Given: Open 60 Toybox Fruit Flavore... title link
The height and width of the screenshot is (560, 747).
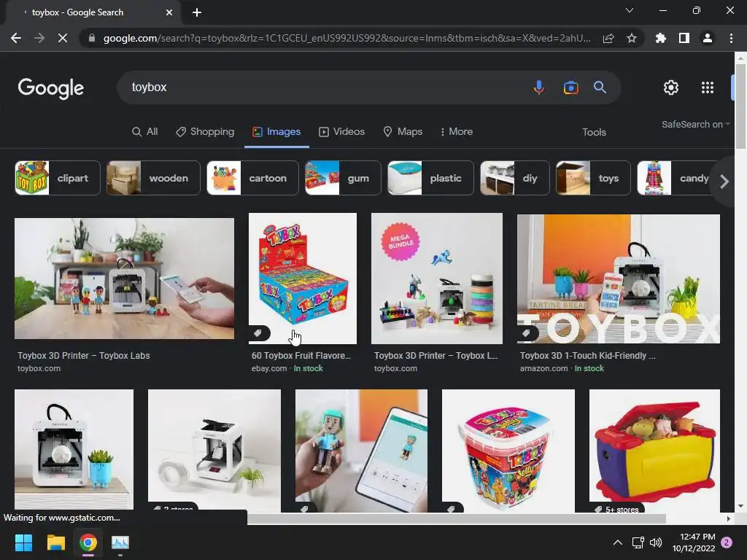Looking at the screenshot, I should 301,356.
